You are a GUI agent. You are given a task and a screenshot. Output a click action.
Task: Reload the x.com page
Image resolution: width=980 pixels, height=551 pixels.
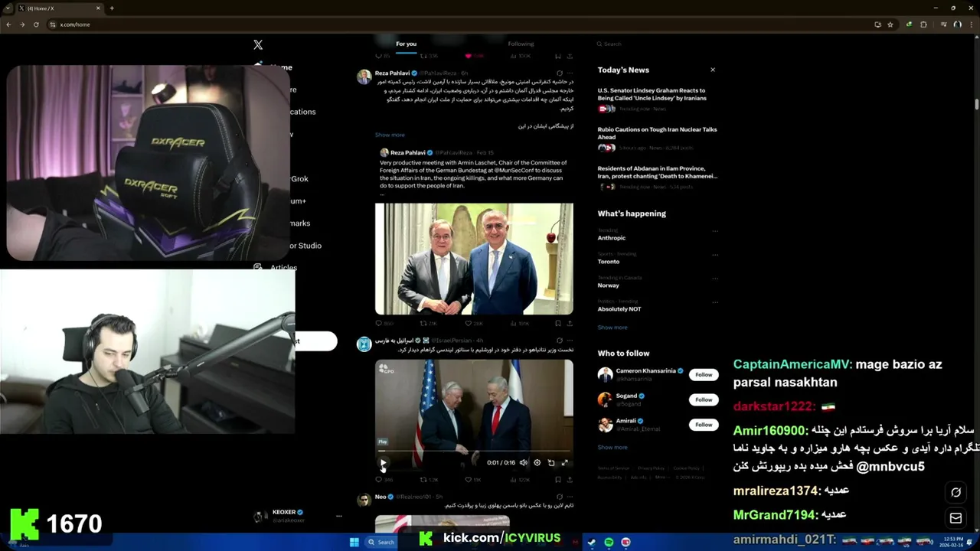tap(36, 24)
